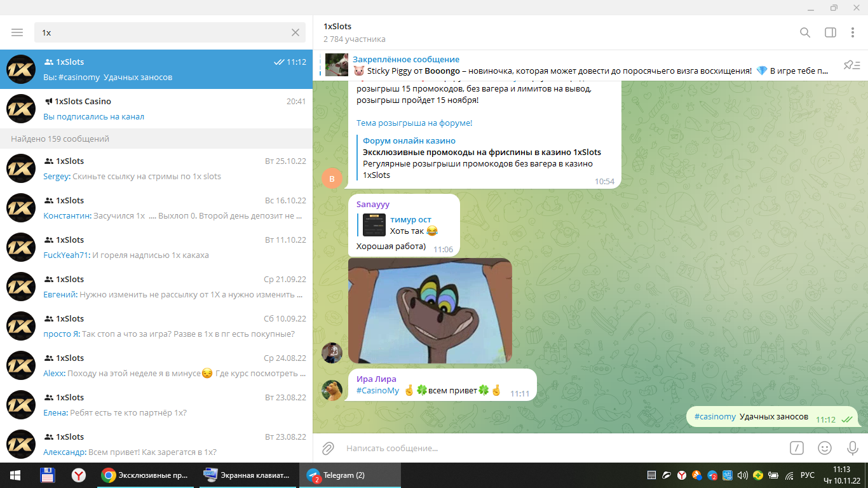Open the pinned Sticky Piggy message
The width and height of the screenshot is (868, 488).
pos(590,65)
